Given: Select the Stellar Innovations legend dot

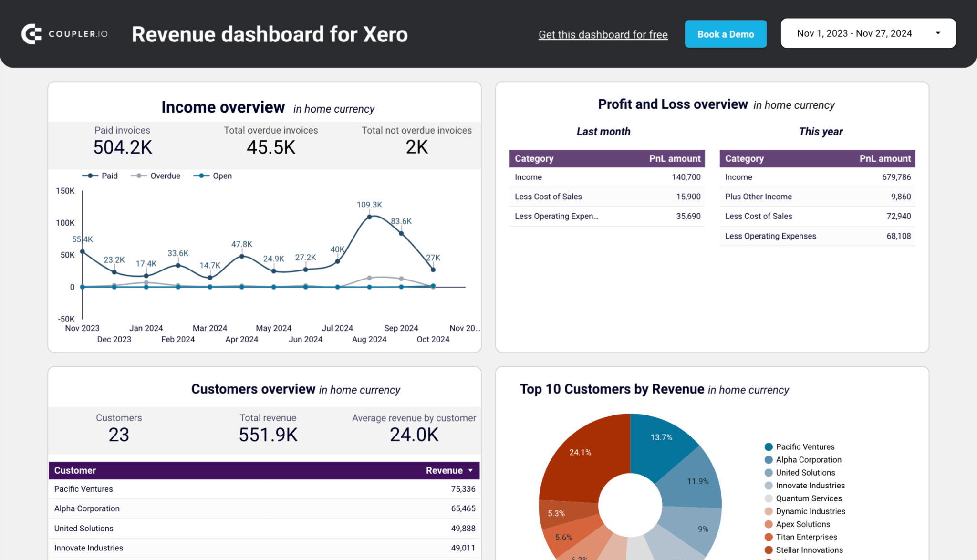Looking at the screenshot, I should click(x=768, y=550).
